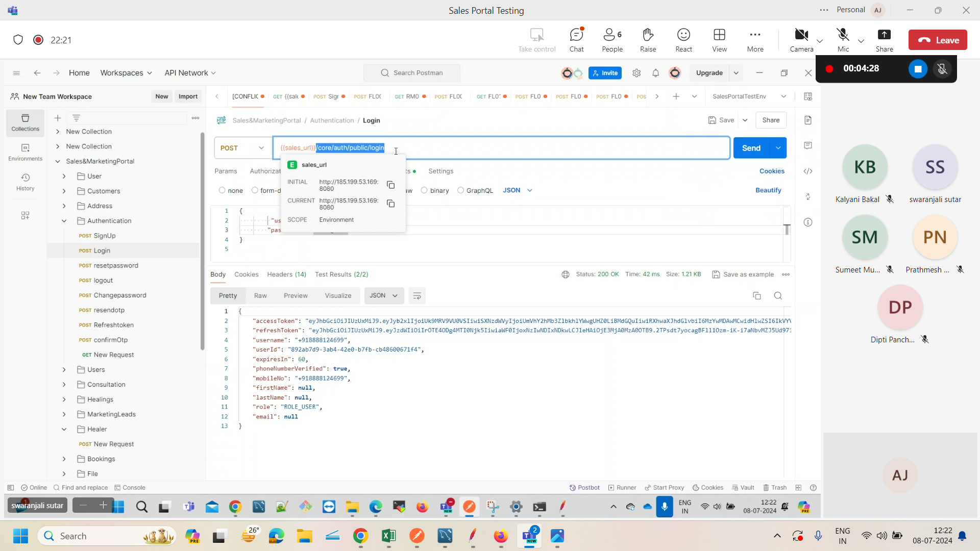Image resolution: width=980 pixels, height=551 pixels.
Task: Select the form-data body type
Action: pos(254,190)
